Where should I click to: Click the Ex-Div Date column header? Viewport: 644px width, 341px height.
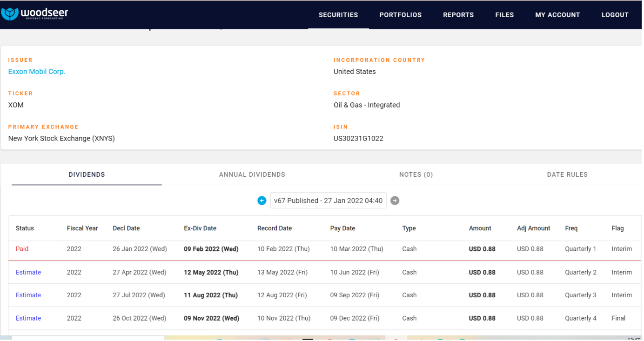[x=200, y=228]
